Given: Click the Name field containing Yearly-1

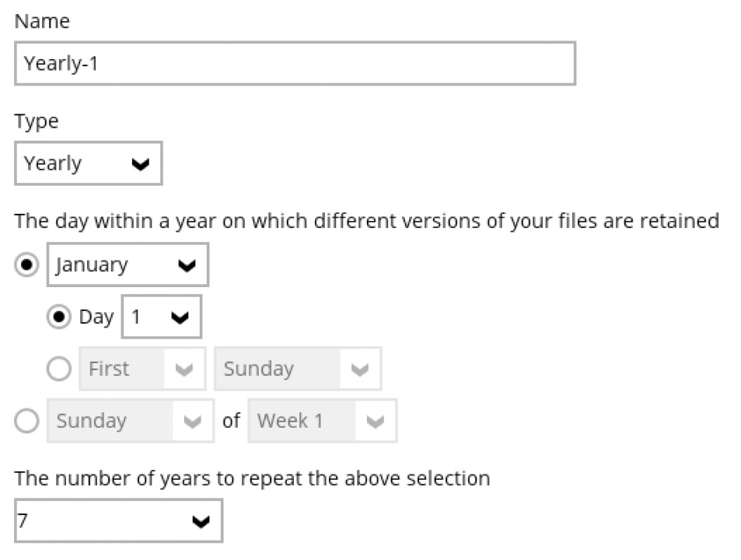Looking at the screenshot, I should point(295,64).
